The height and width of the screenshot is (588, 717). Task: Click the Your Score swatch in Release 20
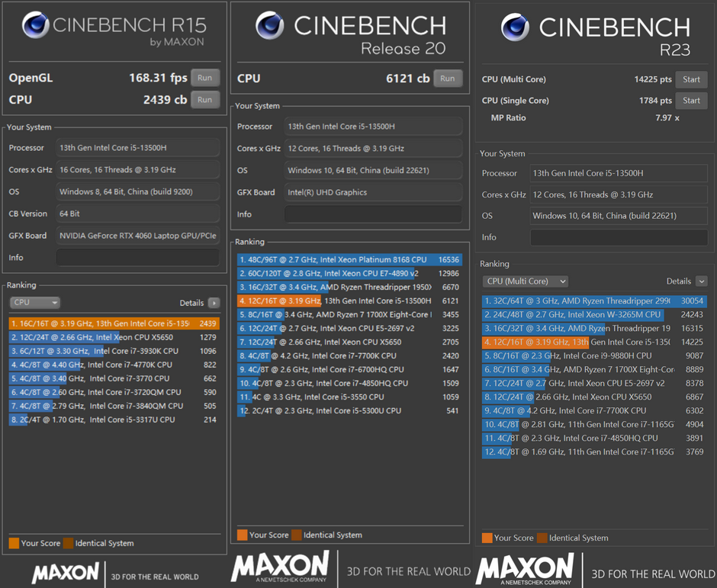(x=243, y=535)
